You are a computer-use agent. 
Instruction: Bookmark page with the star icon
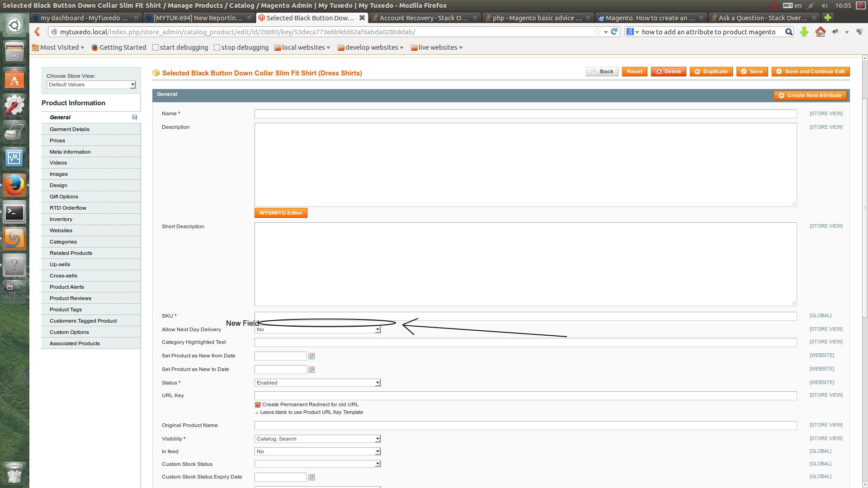point(598,32)
